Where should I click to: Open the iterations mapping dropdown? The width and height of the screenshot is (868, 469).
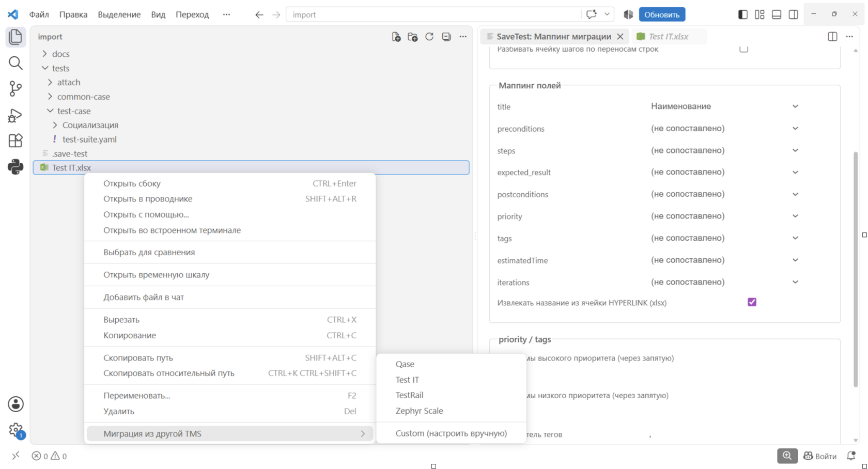click(724, 282)
